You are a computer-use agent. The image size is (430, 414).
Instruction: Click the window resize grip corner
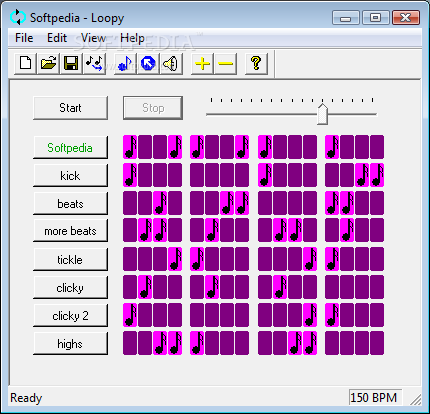click(415, 399)
